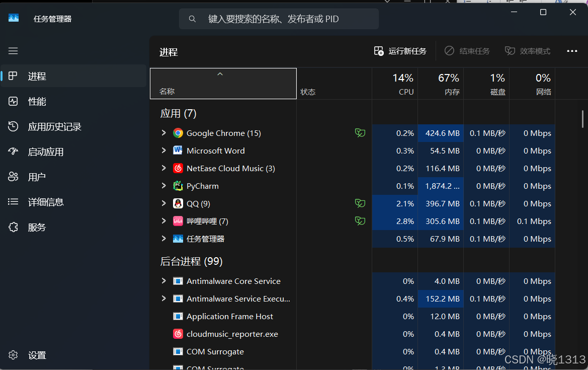
Task: Sort by the 名称 column header
Action: click(x=223, y=84)
